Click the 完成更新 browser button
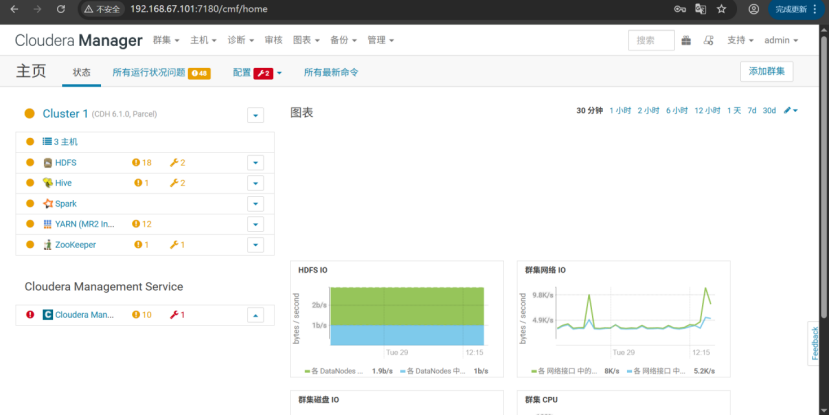830x415 pixels. [797, 9]
